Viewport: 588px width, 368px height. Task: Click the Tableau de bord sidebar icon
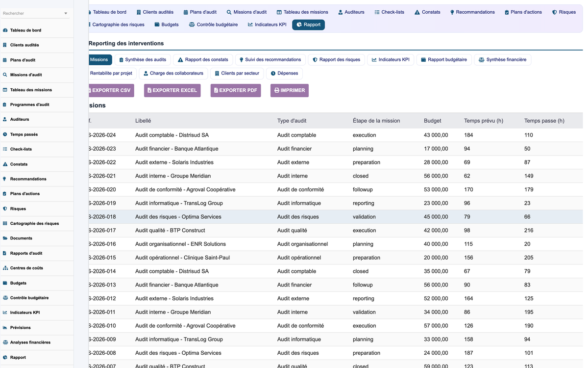point(5,30)
